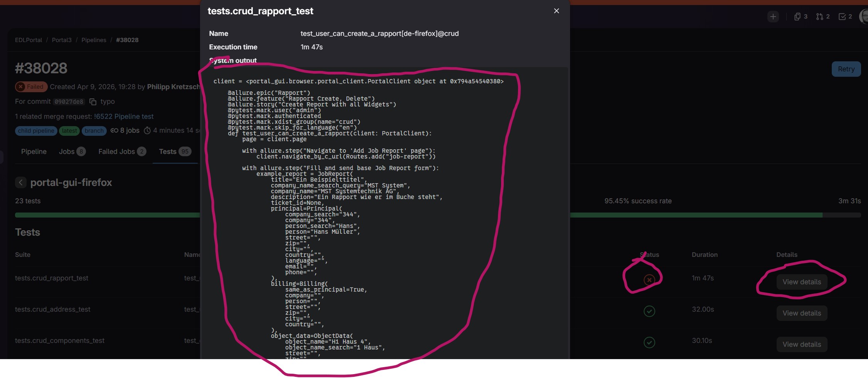Image resolution: width=868 pixels, height=378 pixels.
Task: Click the Retry button
Action: tap(846, 69)
